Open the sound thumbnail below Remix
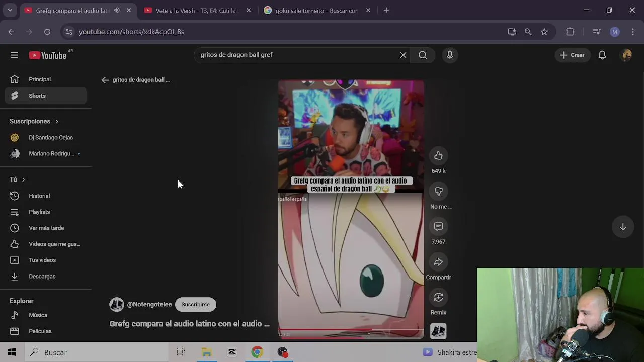The height and width of the screenshot is (362, 644). pos(438,331)
